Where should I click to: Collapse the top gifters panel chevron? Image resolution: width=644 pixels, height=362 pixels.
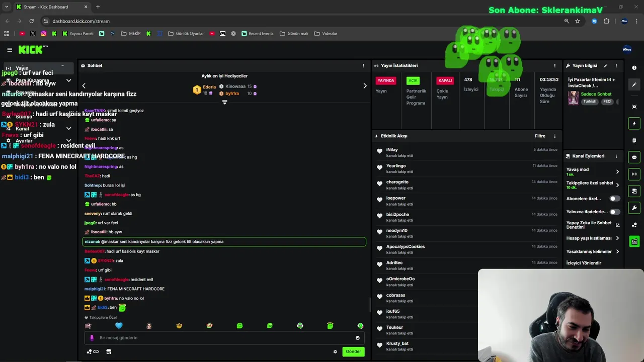point(225,102)
